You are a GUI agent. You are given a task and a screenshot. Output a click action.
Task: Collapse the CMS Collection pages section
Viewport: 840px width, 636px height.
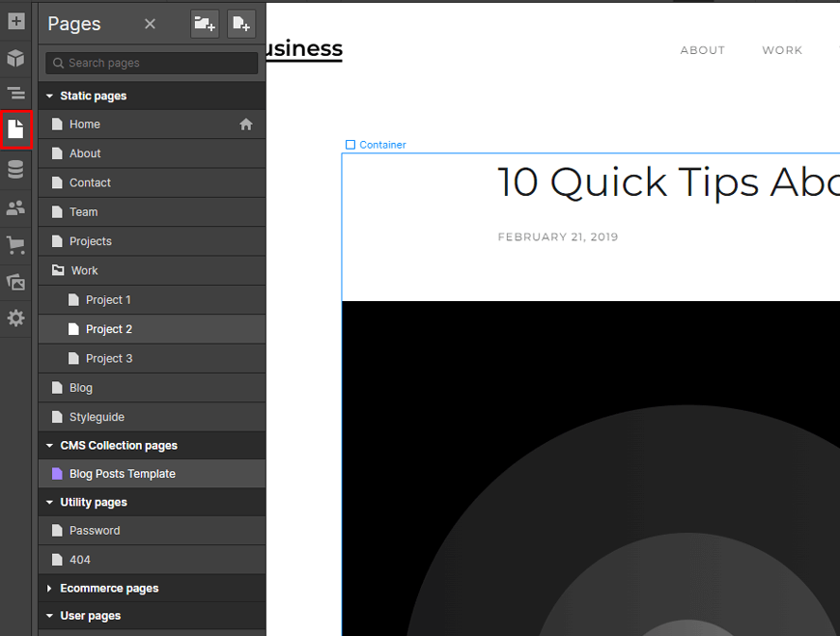(x=49, y=446)
